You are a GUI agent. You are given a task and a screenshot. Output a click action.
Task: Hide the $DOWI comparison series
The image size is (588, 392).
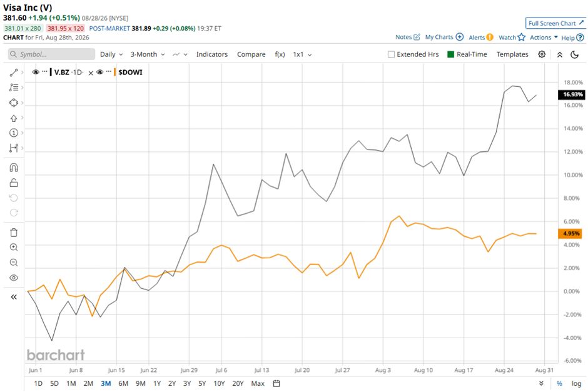[x=99, y=73]
